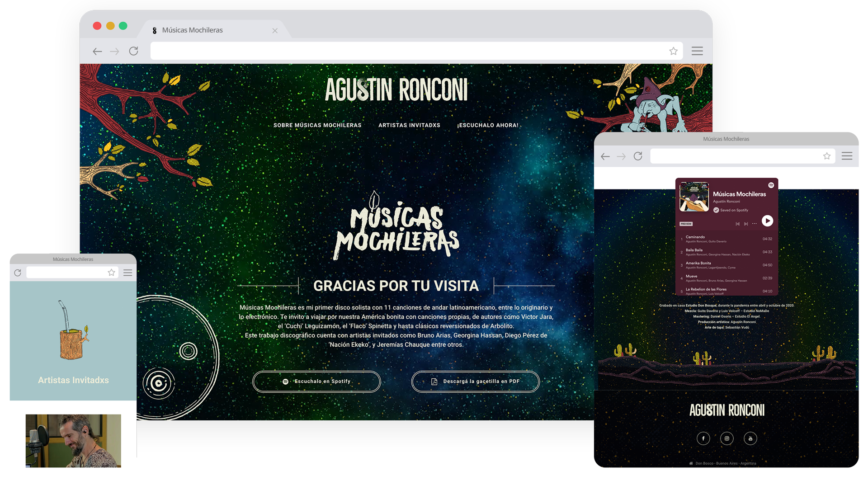Select the 'Artistas Invitadxs' menu item
868x499 pixels.
point(409,125)
